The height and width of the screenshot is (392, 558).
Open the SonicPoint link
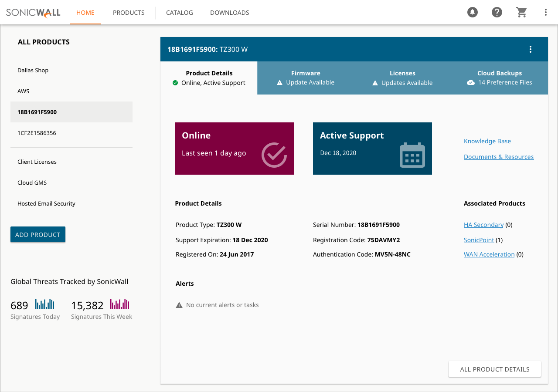(479, 240)
